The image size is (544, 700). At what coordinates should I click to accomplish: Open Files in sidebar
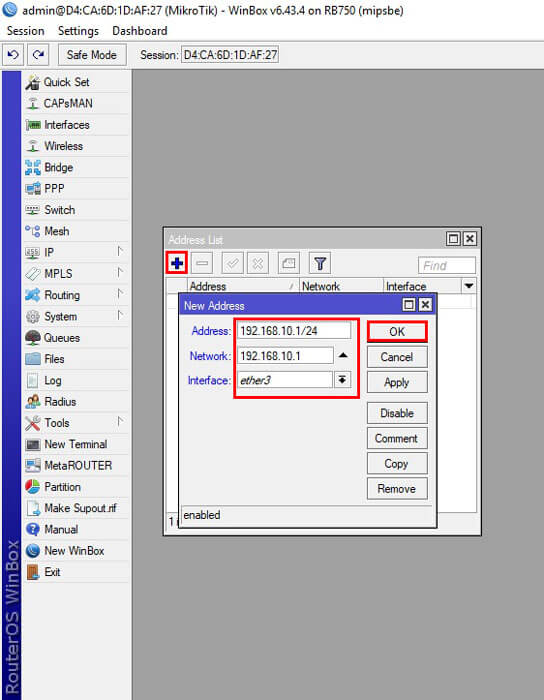pyautogui.click(x=76, y=359)
